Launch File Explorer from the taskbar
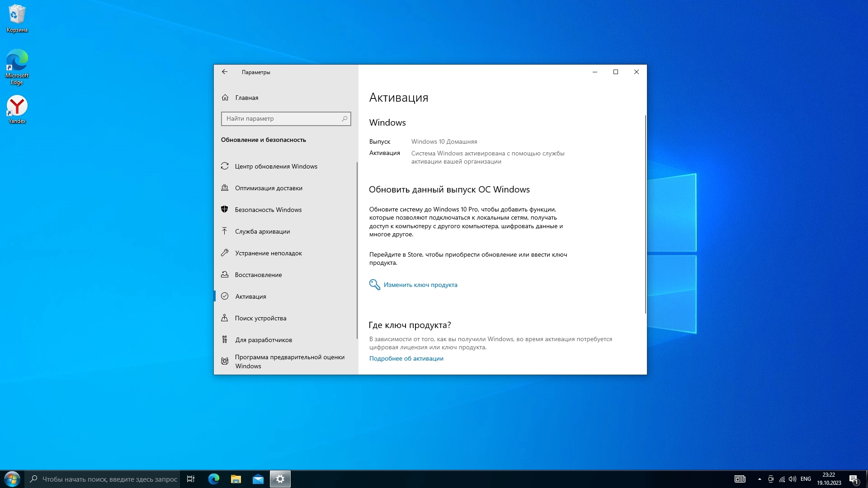Image resolution: width=868 pixels, height=488 pixels. tap(236, 479)
